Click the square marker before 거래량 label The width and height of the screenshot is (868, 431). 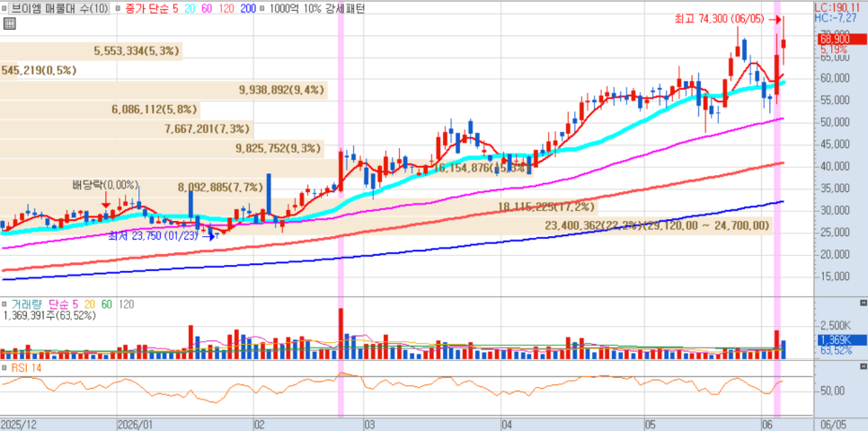click(x=4, y=304)
